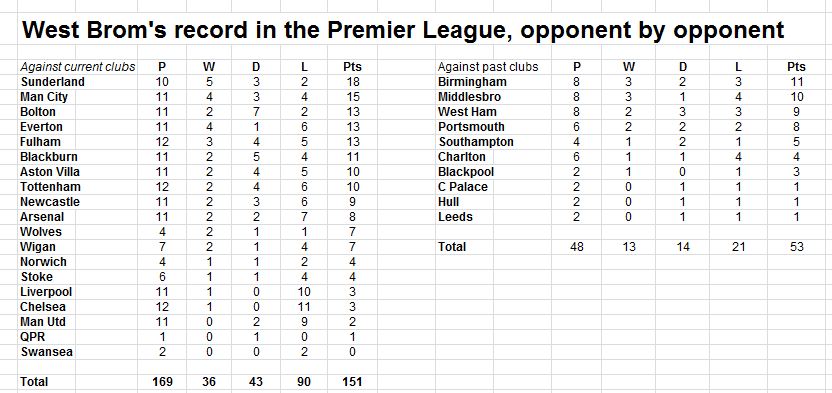Select the QPR row label

click(x=32, y=337)
